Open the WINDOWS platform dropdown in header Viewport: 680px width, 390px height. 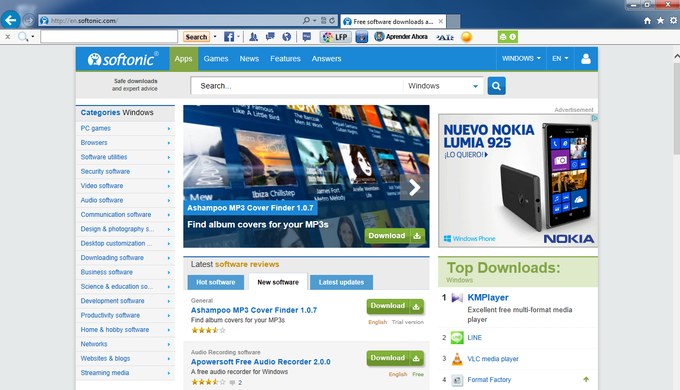click(521, 59)
